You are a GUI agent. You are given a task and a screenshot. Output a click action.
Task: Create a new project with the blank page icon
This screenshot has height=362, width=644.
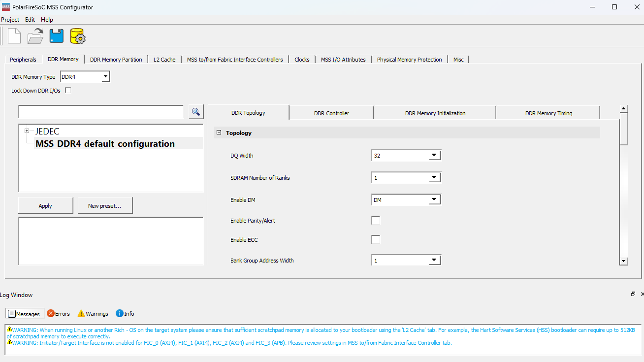[x=14, y=36]
